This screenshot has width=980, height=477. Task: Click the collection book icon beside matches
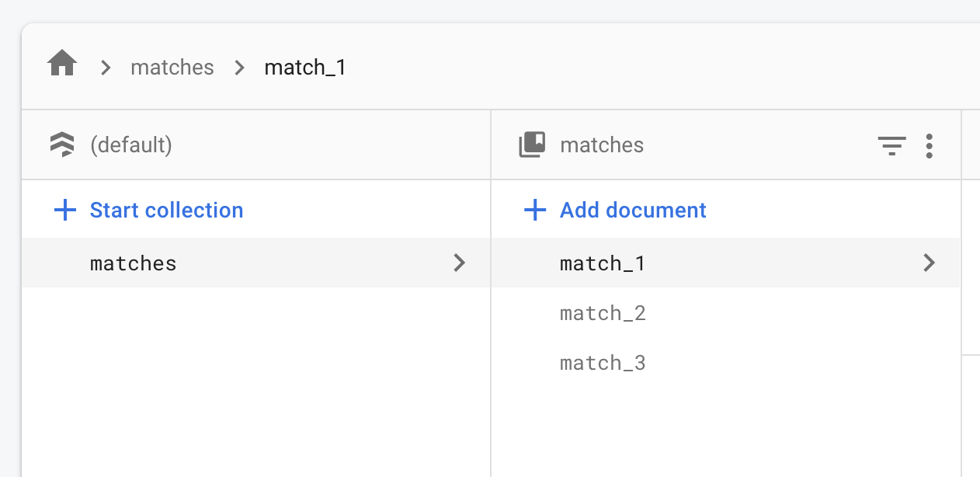(532, 144)
